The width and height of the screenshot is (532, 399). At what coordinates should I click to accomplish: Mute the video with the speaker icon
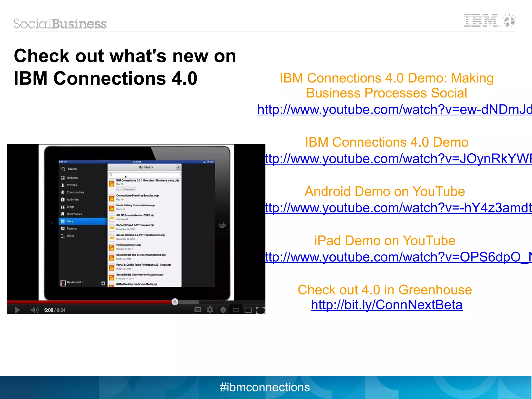(34, 310)
